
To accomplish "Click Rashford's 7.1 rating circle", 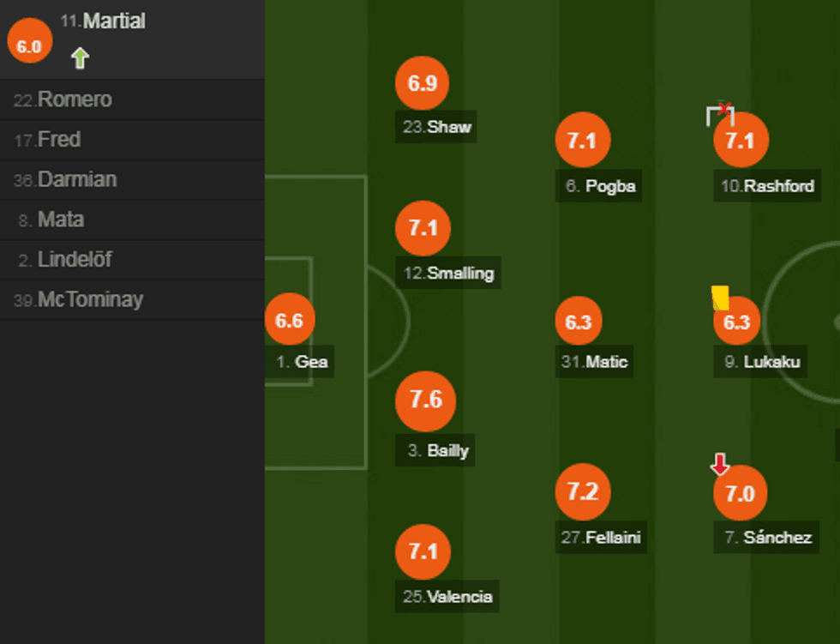I will 740,140.
